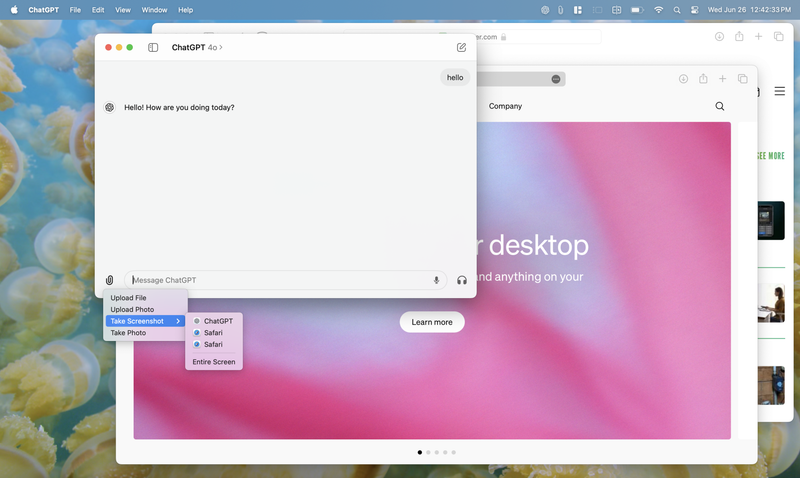Show tab overview in front Safari window
The height and width of the screenshot is (478, 800).
pos(743,79)
